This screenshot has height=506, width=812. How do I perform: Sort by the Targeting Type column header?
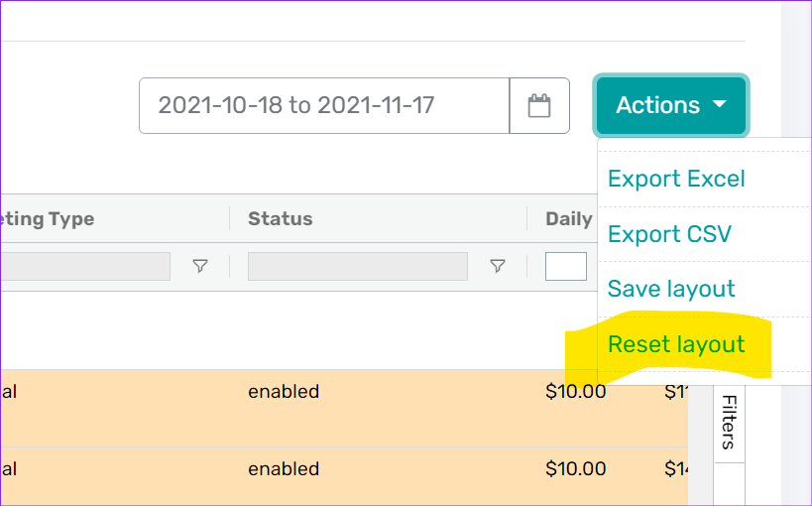[48, 219]
